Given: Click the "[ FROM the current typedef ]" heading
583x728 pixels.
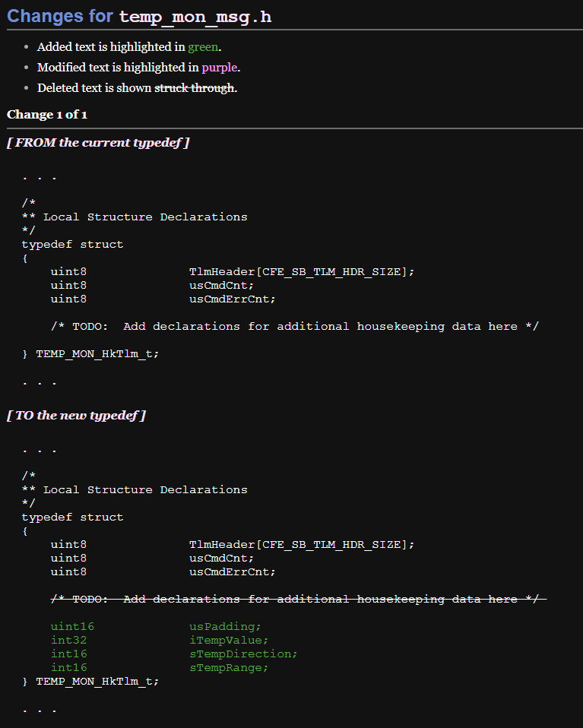Looking at the screenshot, I should (x=98, y=143).
